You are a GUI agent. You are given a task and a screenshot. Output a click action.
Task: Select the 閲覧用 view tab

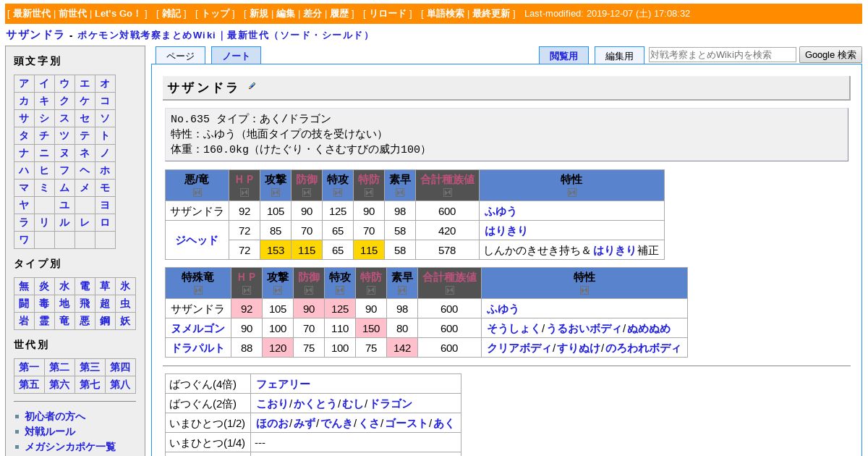point(563,56)
